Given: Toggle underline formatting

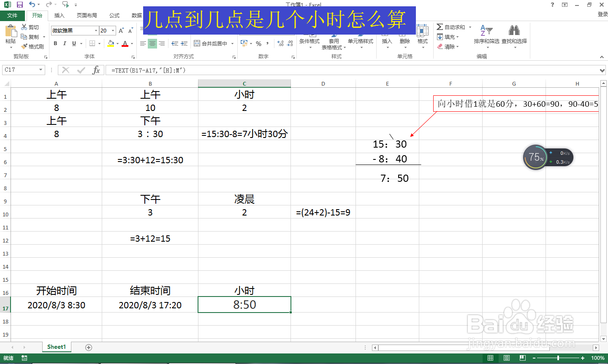Looking at the screenshot, I should click(x=74, y=43).
